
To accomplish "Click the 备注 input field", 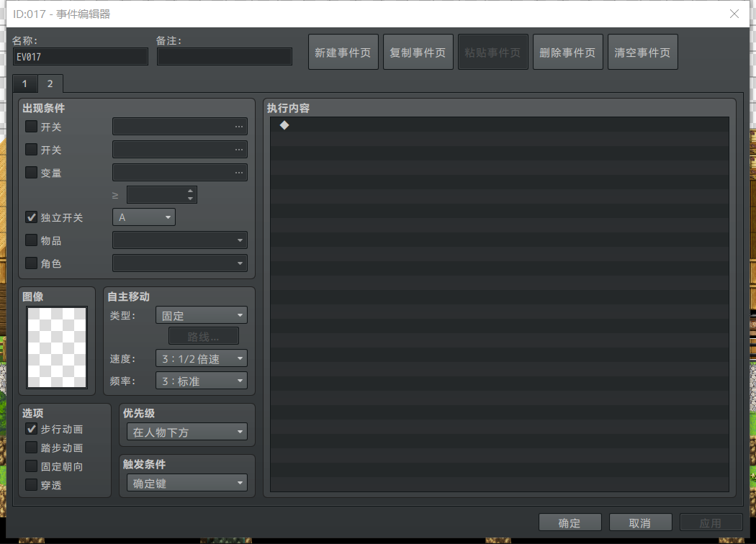I will 225,57.
